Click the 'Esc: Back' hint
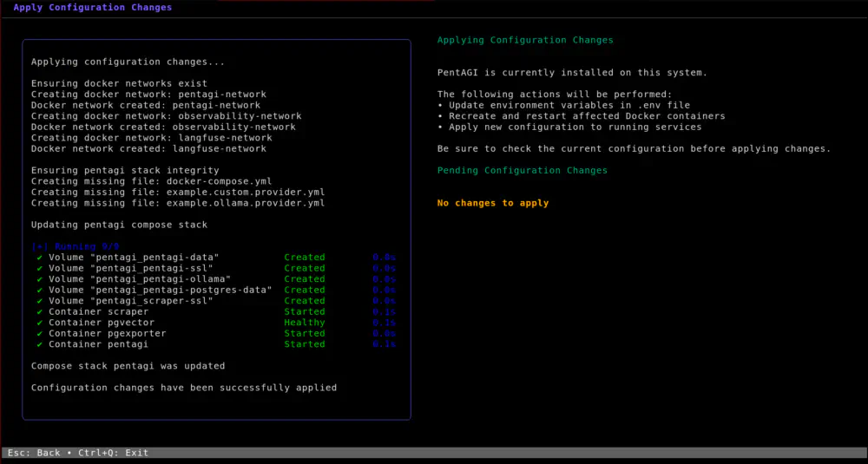The image size is (868, 464). (x=34, y=453)
